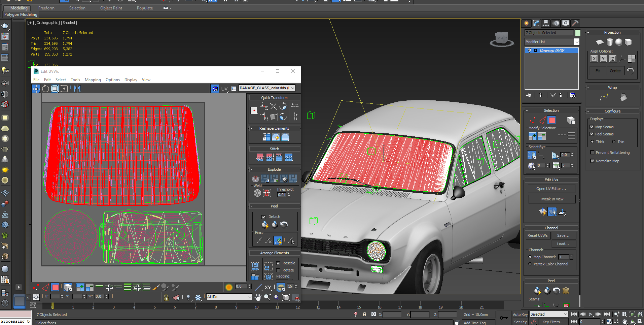
Task: Click the Relax Until Flat icon in Reshape Elements
Action: click(276, 137)
